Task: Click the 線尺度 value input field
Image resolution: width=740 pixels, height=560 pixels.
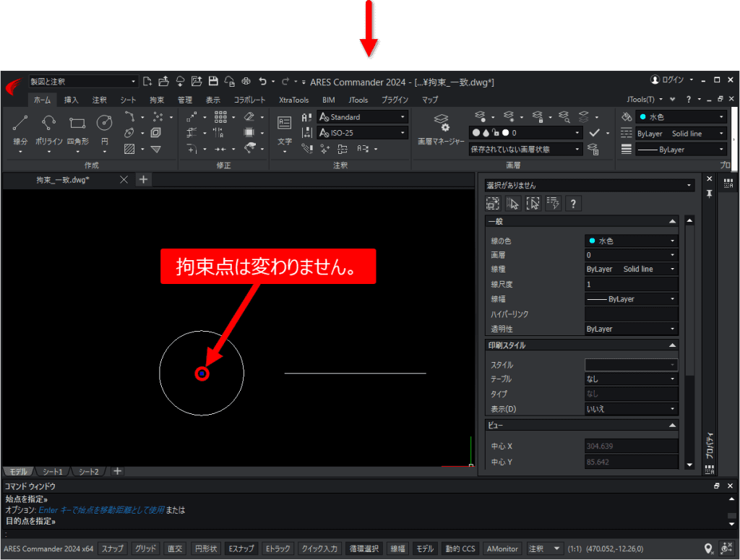Action: [x=631, y=284]
